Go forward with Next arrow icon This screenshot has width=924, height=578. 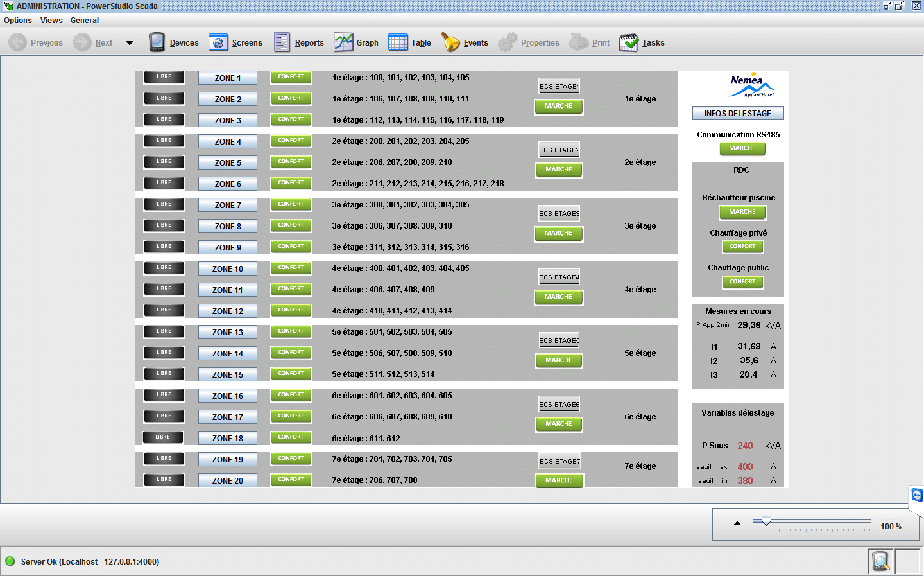pos(82,42)
